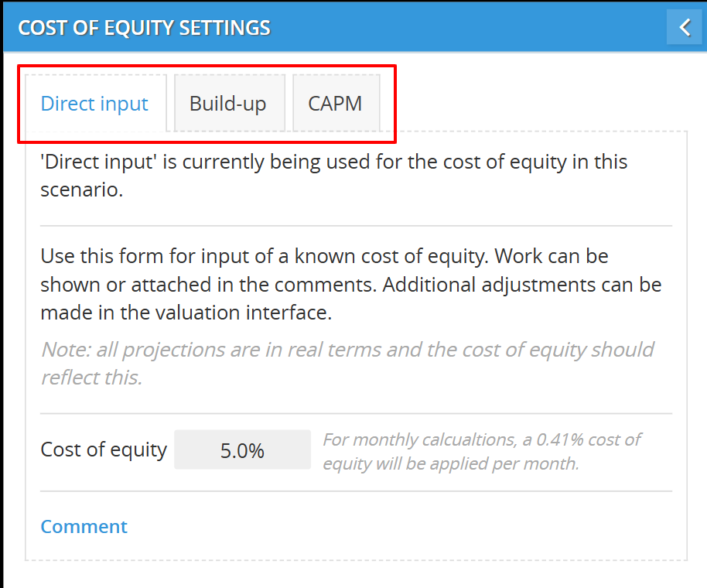Click the 'Use this form' description paragraph

(351, 284)
